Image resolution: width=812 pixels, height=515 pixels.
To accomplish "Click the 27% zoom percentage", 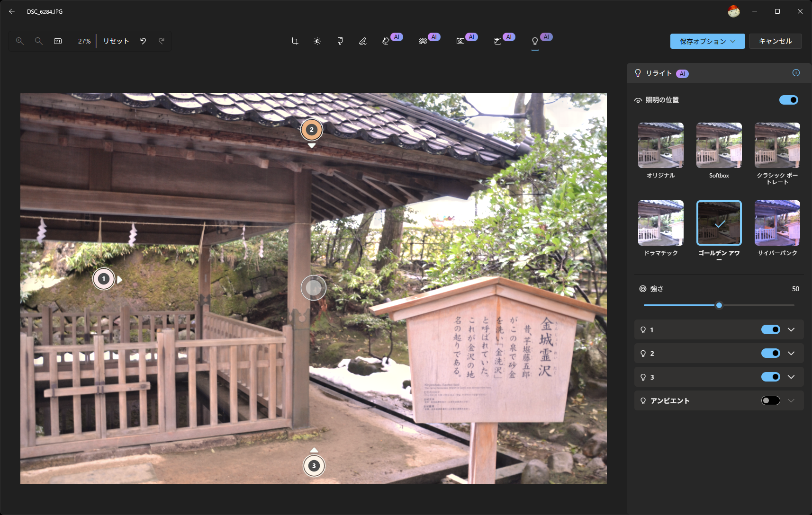I will tap(84, 41).
